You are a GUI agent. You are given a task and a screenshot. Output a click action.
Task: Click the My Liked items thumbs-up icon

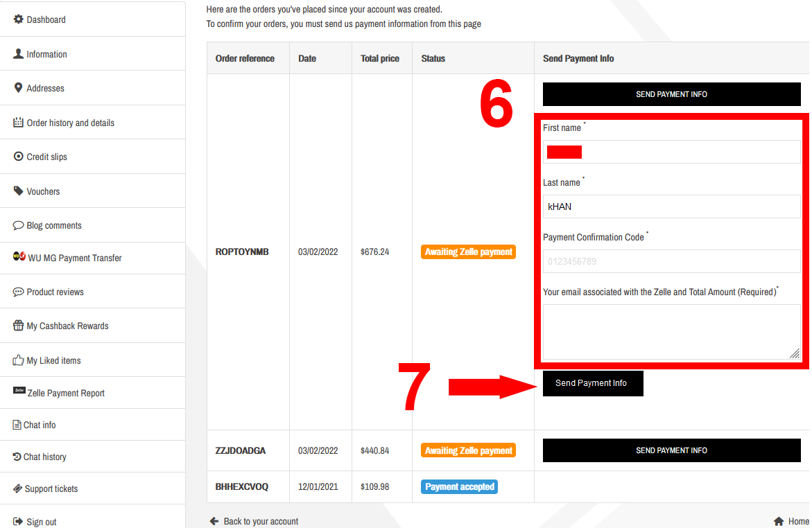coord(19,360)
